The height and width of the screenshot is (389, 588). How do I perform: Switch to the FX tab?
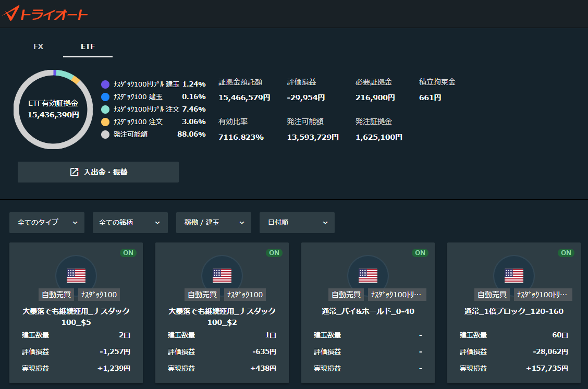(x=38, y=46)
